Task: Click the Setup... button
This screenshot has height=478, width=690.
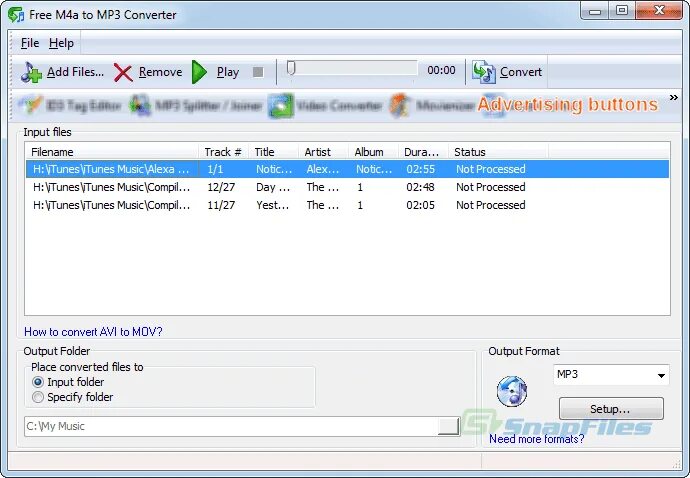Action: click(611, 409)
